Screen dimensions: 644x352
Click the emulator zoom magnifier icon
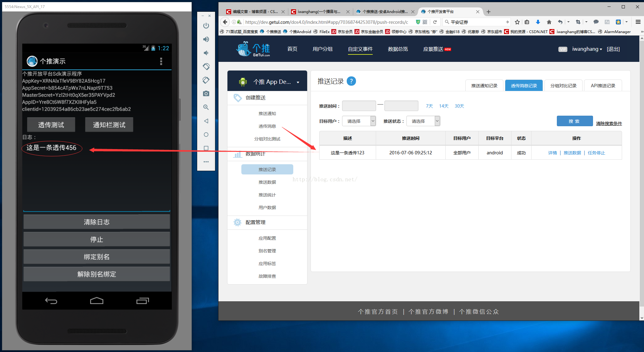coord(206,107)
